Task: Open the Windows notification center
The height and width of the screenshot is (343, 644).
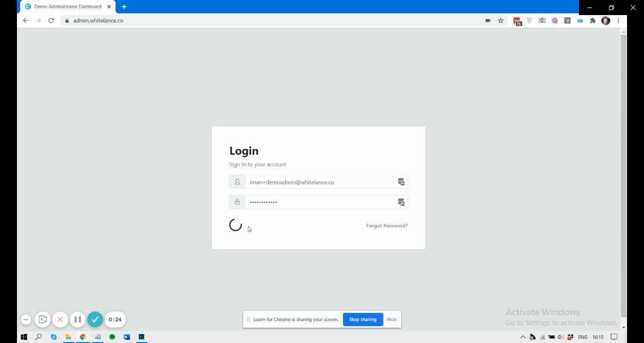Action: 614,337
